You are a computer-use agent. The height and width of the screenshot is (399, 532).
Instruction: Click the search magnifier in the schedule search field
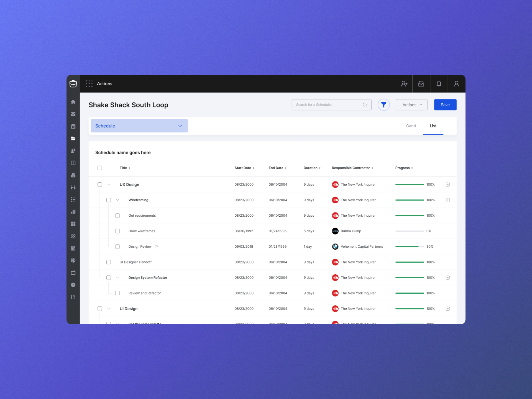pos(365,105)
